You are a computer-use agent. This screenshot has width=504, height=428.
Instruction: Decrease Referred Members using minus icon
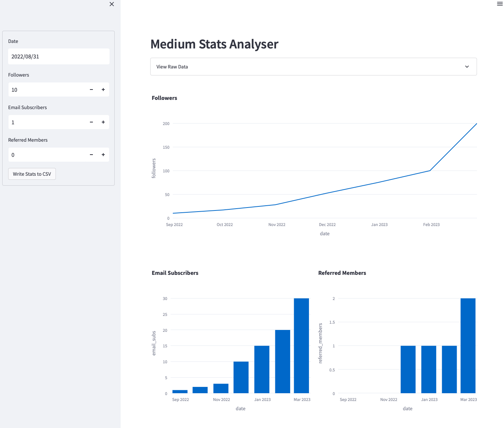point(91,155)
